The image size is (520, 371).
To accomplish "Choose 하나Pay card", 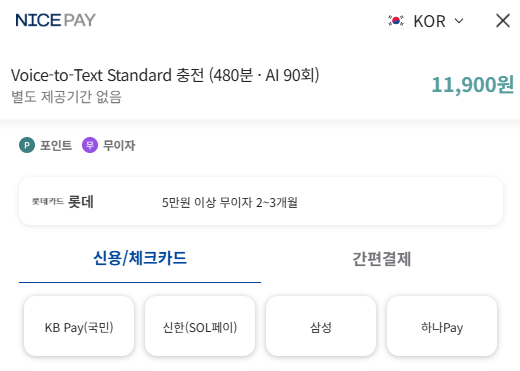I will (x=442, y=326).
